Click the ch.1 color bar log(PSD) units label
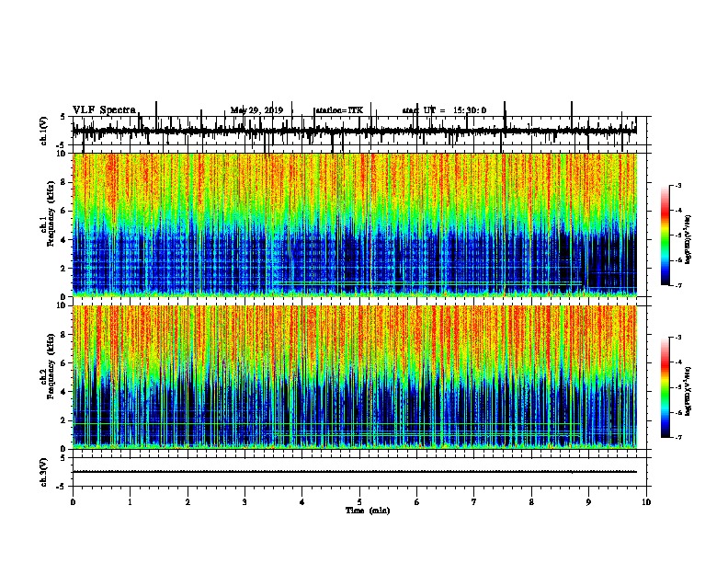 click(x=688, y=240)
